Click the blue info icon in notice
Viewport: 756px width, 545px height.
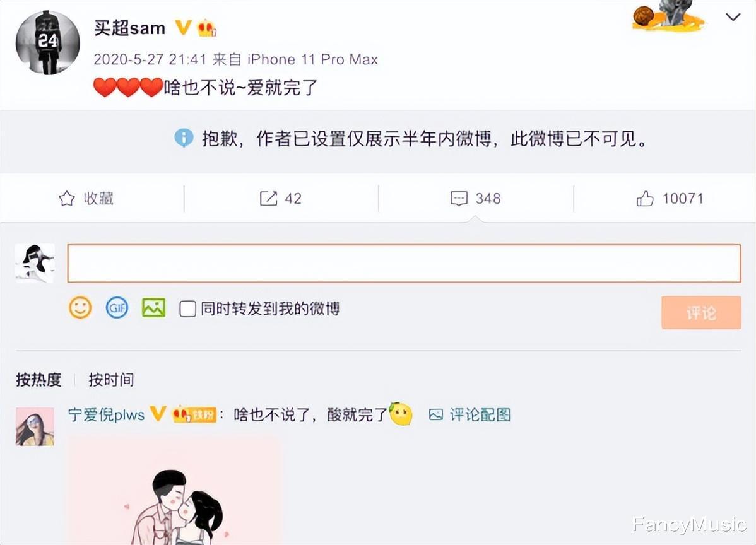pos(184,138)
